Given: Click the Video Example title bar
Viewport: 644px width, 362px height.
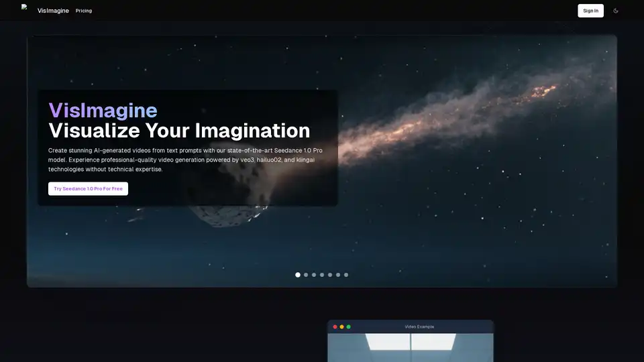Looking at the screenshot, I should pos(419,326).
